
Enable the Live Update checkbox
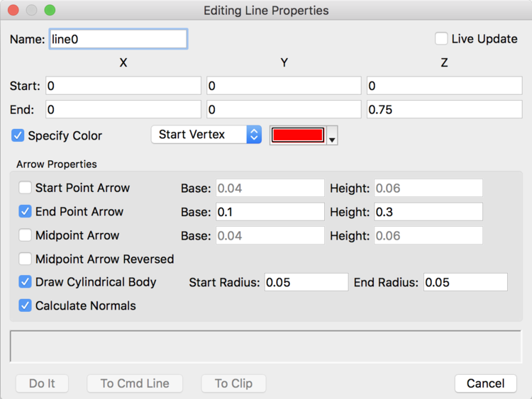point(441,39)
